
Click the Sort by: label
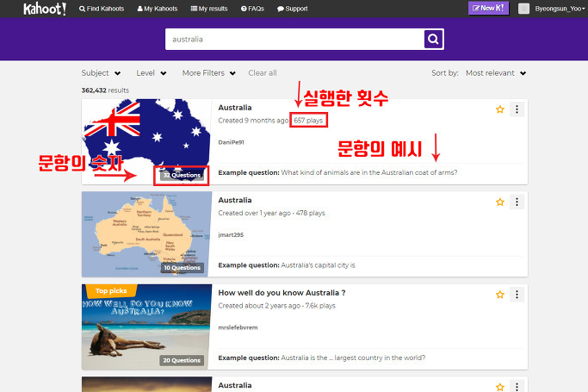[445, 73]
